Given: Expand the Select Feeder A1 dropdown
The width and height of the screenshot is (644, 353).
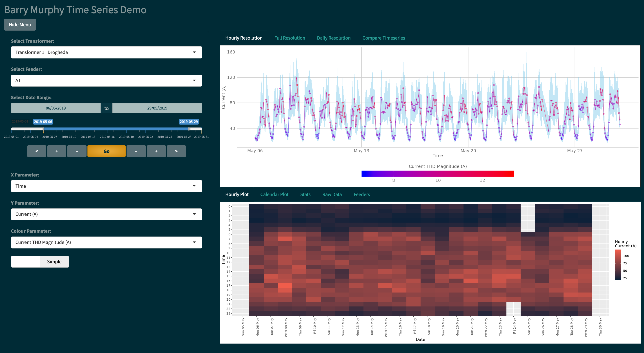Looking at the screenshot, I should pyautogui.click(x=106, y=80).
